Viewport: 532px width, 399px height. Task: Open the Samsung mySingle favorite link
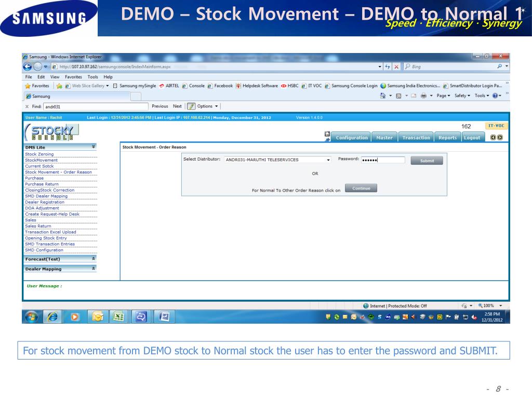(135, 86)
